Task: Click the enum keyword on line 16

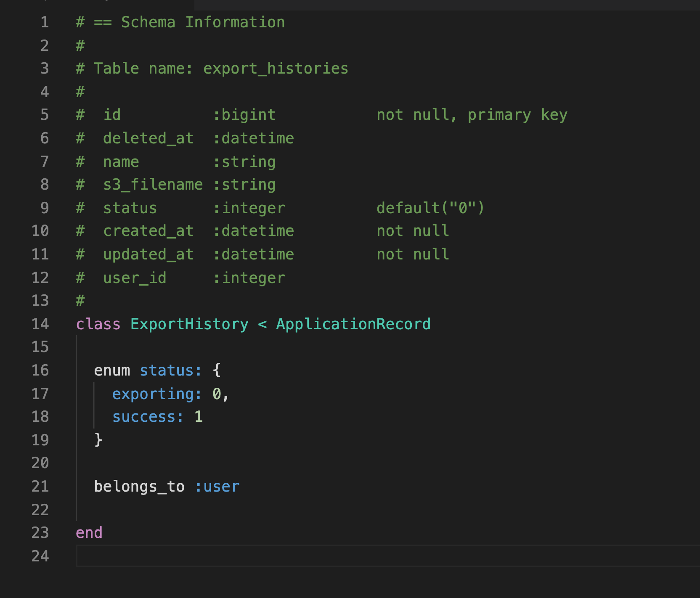Action: coord(112,370)
